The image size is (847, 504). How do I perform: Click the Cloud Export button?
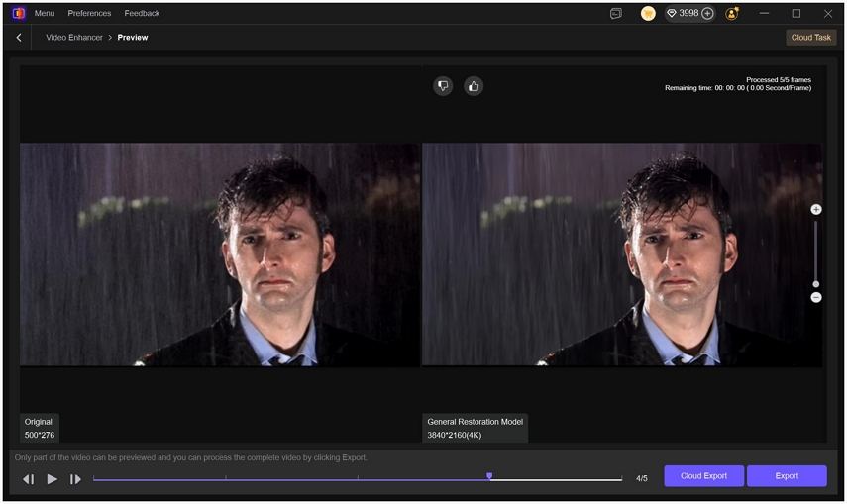click(703, 476)
